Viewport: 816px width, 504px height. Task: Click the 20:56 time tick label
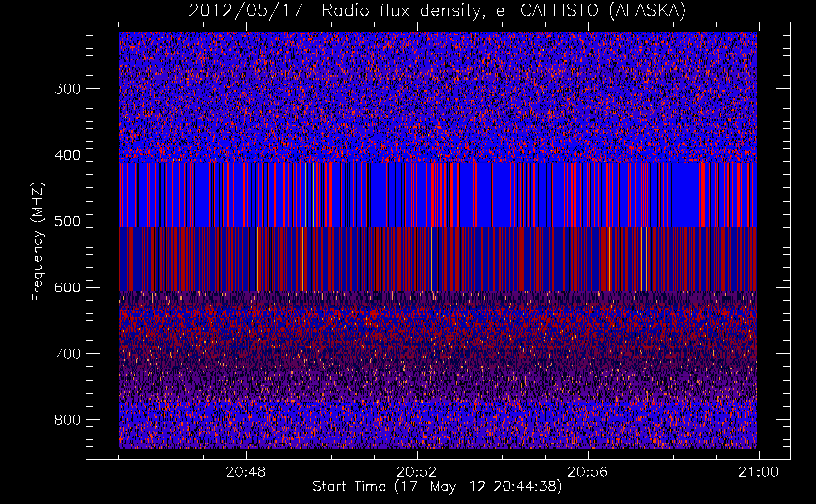588,472
